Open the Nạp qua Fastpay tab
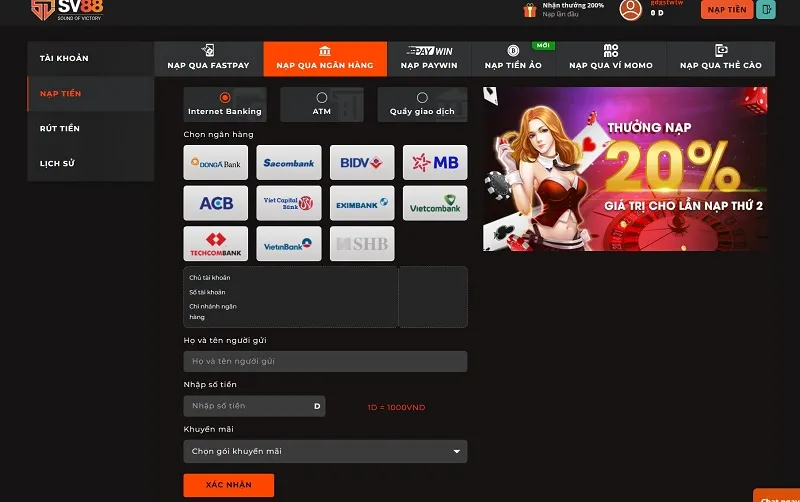This screenshot has width=800, height=502. click(208, 59)
